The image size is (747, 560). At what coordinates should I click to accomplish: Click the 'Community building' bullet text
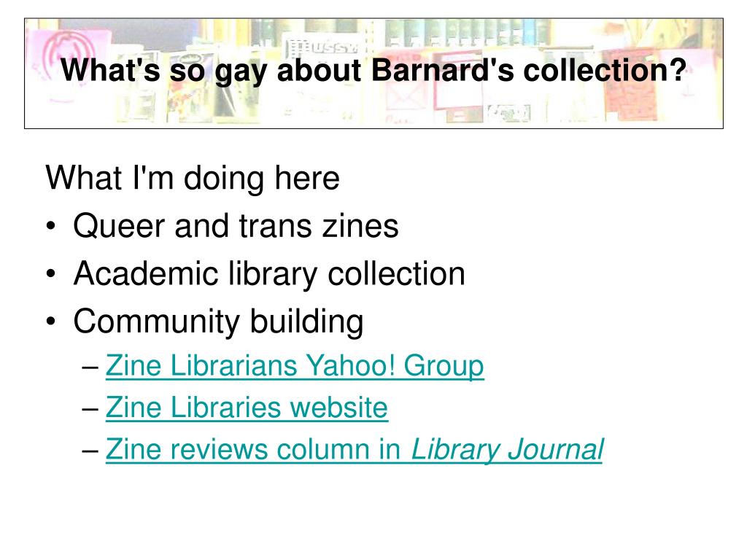pos(218,322)
